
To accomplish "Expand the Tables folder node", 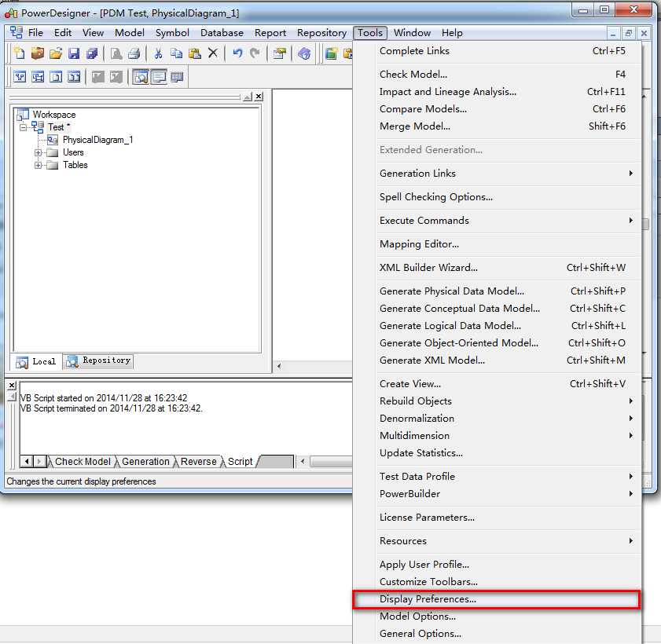I will tap(38, 165).
